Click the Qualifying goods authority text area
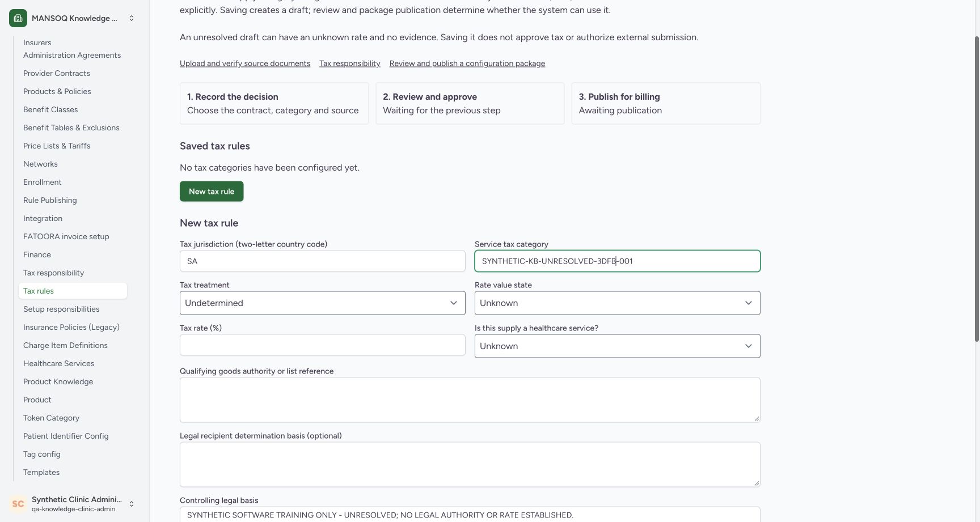980x522 pixels. [470, 400]
